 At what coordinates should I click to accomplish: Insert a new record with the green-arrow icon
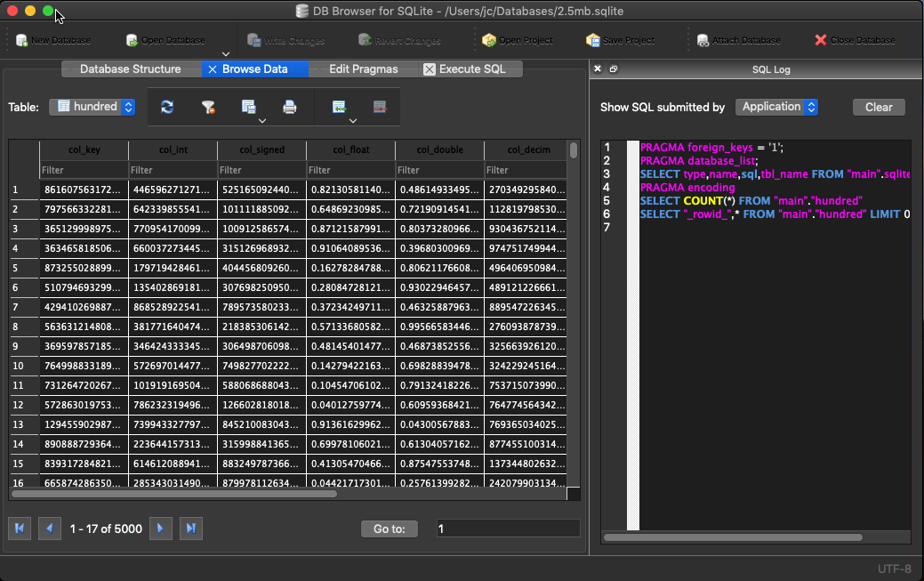tap(339, 107)
